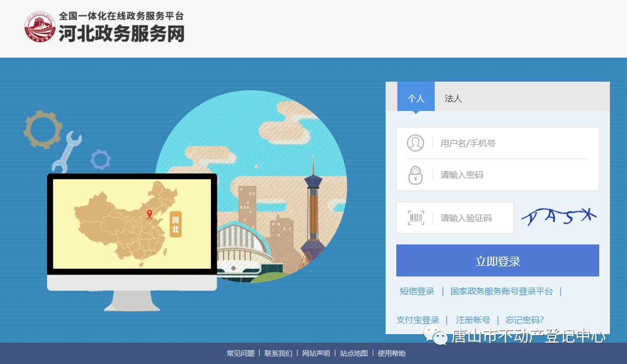The width and height of the screenshot is (627, 364).
Task: Switch to the 个人 login tab
Action: [416, 98]
